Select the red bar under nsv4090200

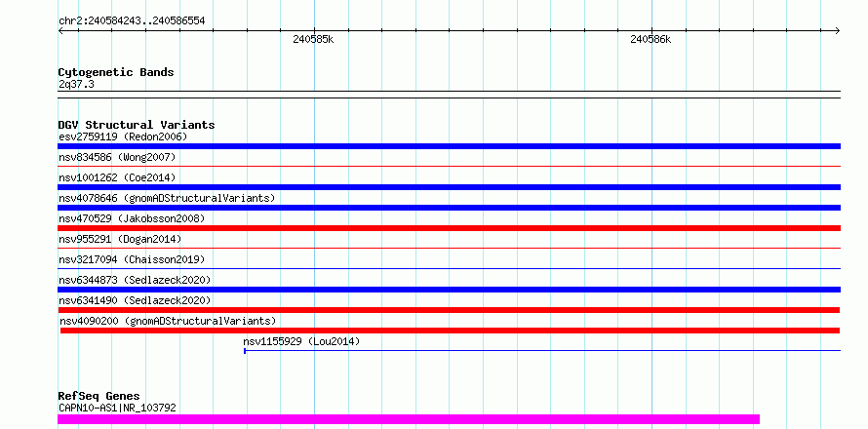pyautogui.click(x=450, y=331)
